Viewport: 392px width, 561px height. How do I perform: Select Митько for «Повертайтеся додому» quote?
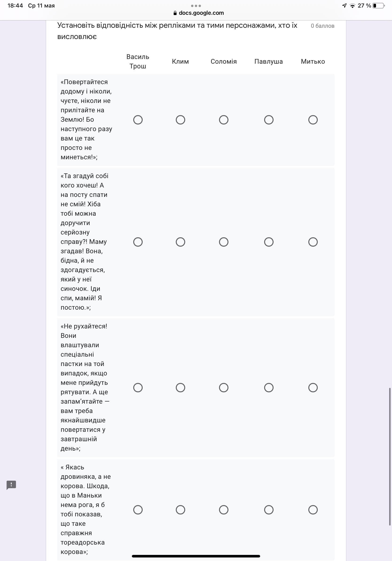coord(313,120)
